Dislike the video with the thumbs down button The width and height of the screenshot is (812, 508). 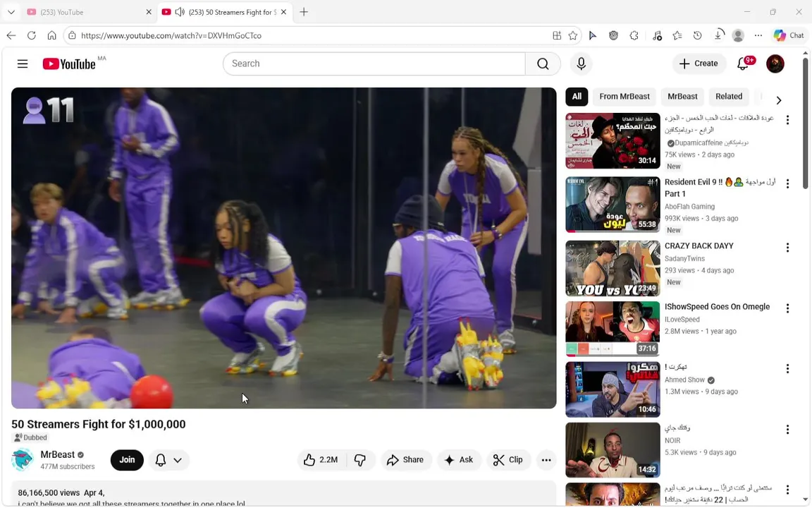(360, 460)
